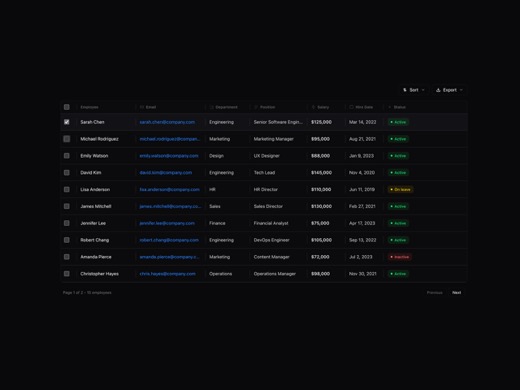Click the Salary column header

320,107
